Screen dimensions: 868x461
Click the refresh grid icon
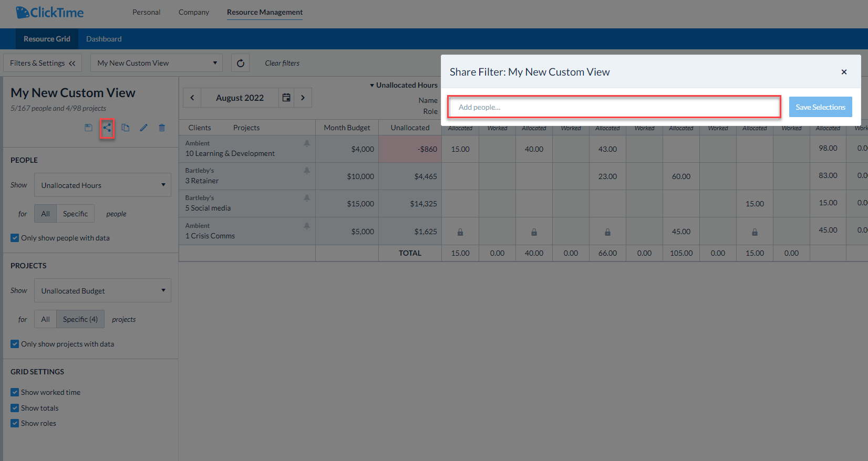coord(240,63)
